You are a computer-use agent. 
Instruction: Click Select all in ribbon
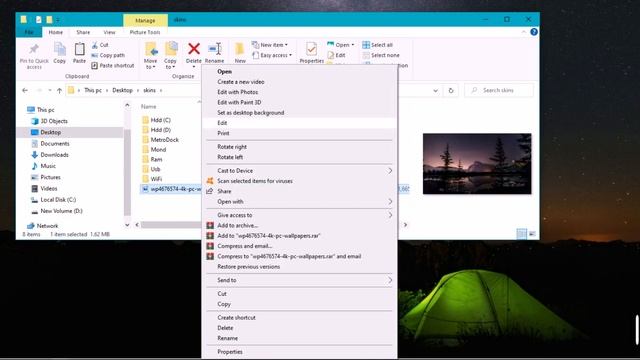coord(378,45)
